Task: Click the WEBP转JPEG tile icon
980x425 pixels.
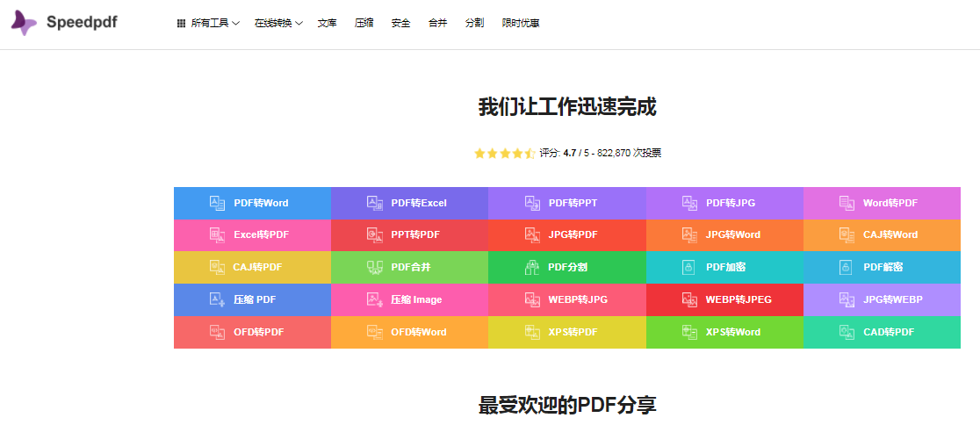Action: point(689,299)
